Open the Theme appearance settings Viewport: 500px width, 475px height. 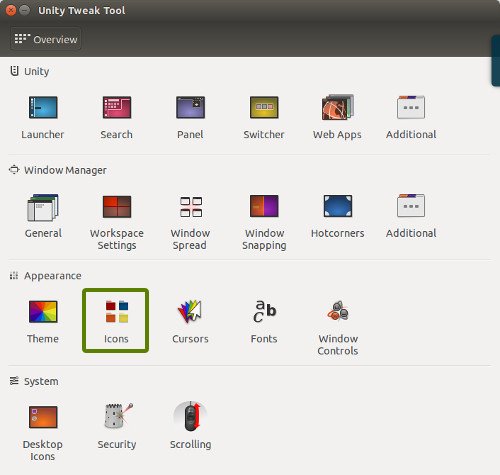[43, 312]
